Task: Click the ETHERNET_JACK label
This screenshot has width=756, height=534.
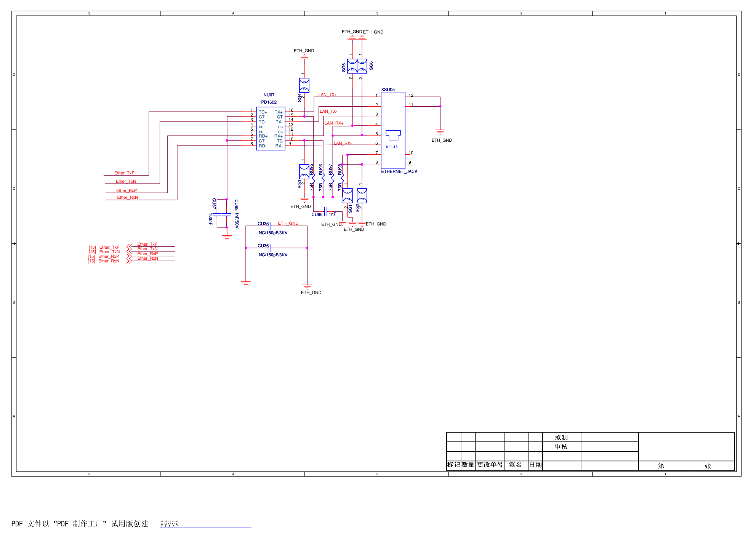Action: (399, 171)
